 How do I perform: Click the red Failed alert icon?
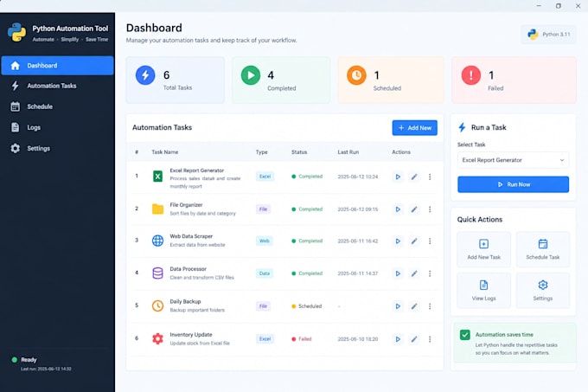471,75
